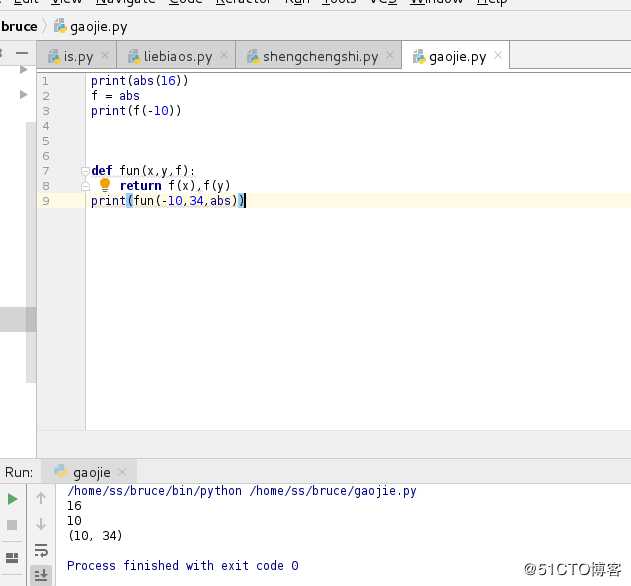Click the 'return f(x),f(y)' line
The width and height of the screenshot is (631, 586).
tap(175, 186)
